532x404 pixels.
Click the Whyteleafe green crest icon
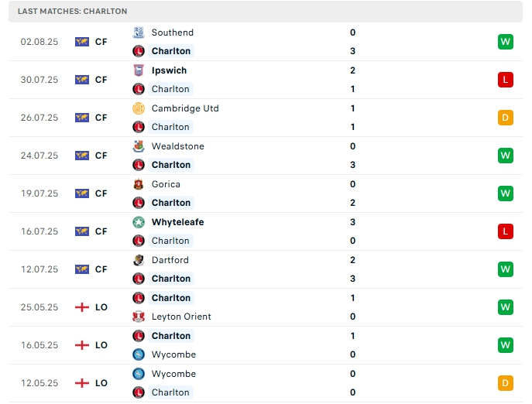[x=139, y=222]
